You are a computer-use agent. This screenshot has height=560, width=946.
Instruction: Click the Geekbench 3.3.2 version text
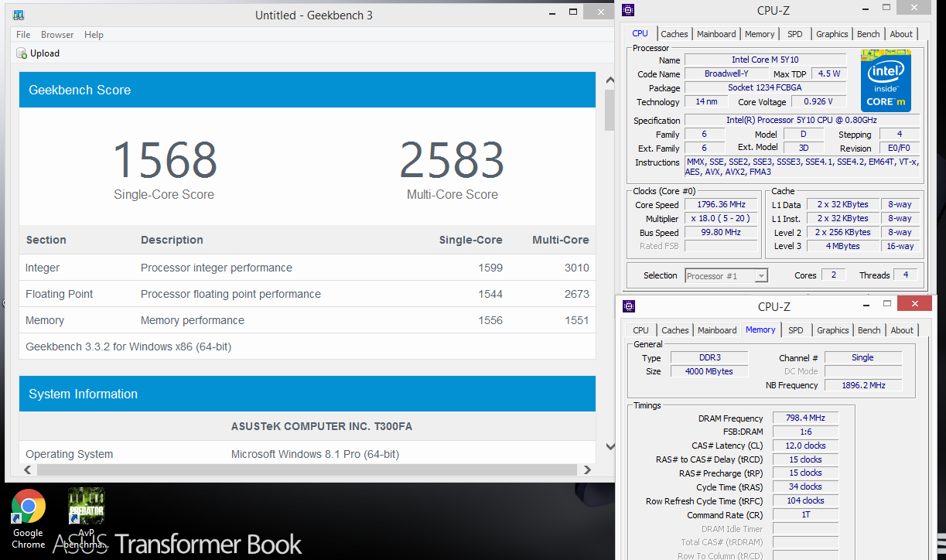click(x=128, y=347)
